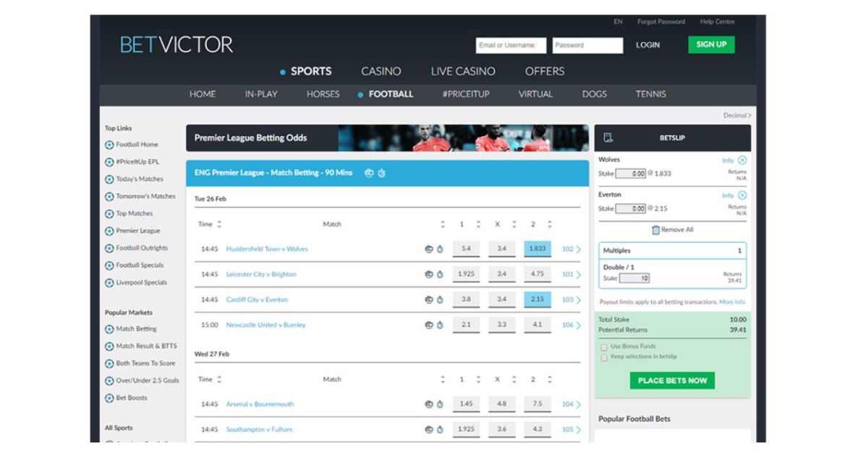Click the football icon beside Premier League link
868x454 pixels.
pos(109,231)
